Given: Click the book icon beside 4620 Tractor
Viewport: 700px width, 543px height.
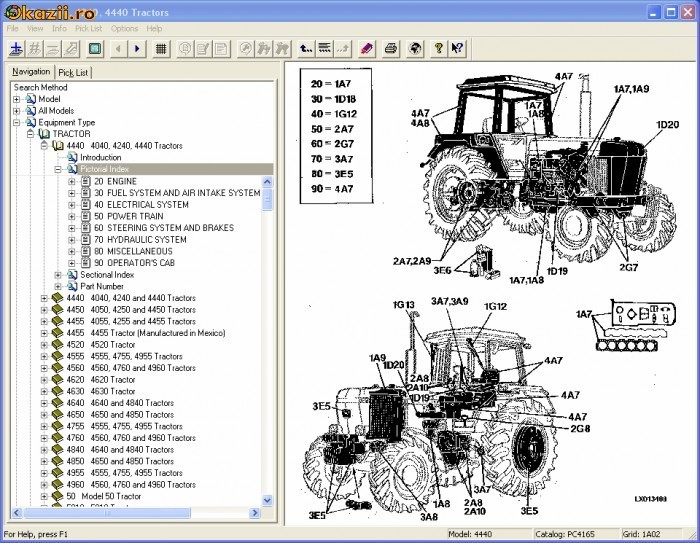Looking at the screenshot, I should (57, 380).
